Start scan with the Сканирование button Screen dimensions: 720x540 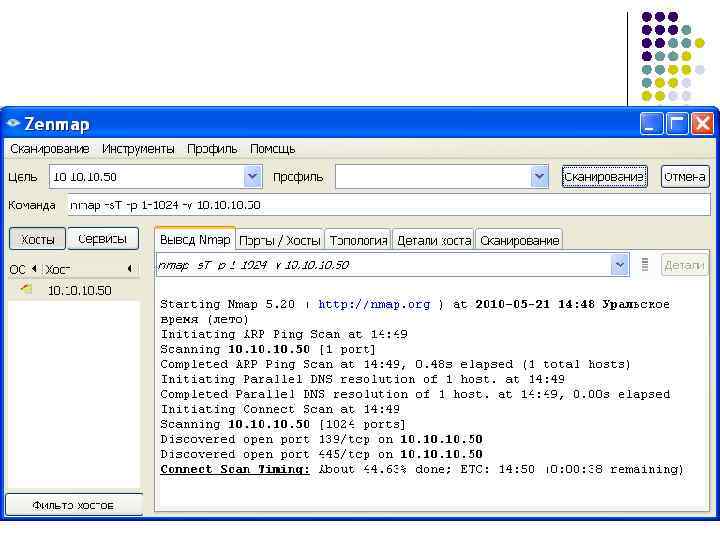point(604,176)
